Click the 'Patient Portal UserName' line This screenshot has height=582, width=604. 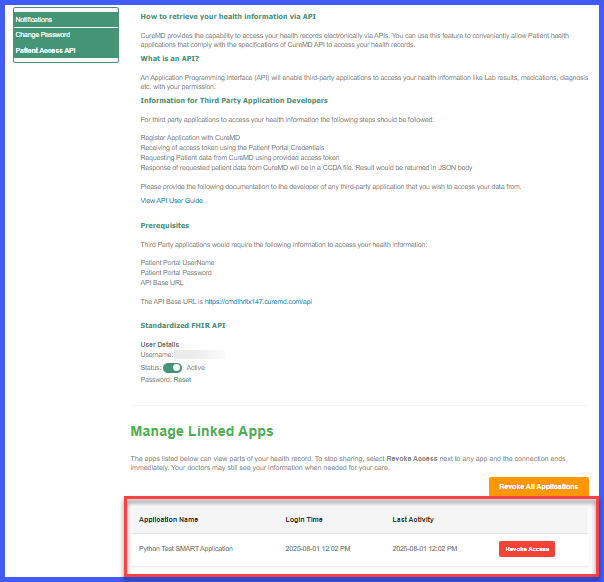(177, 263)
